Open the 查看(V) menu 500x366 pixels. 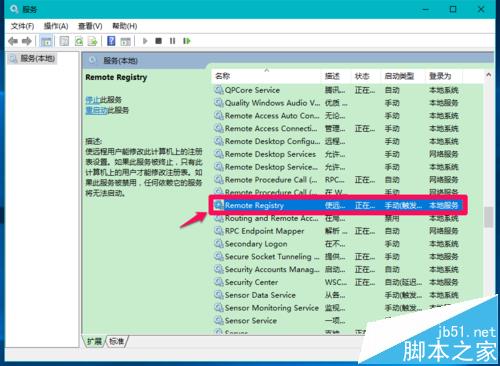coord(90,26)
